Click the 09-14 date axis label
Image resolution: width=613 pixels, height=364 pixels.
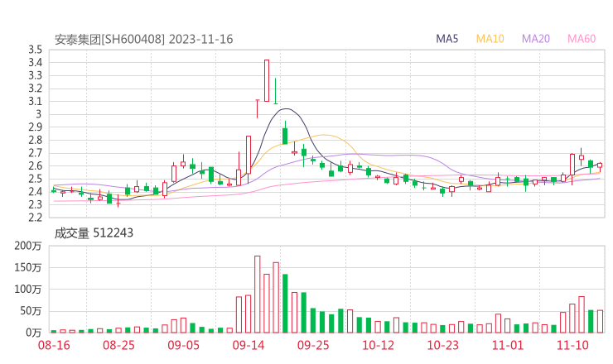[249, 346]
